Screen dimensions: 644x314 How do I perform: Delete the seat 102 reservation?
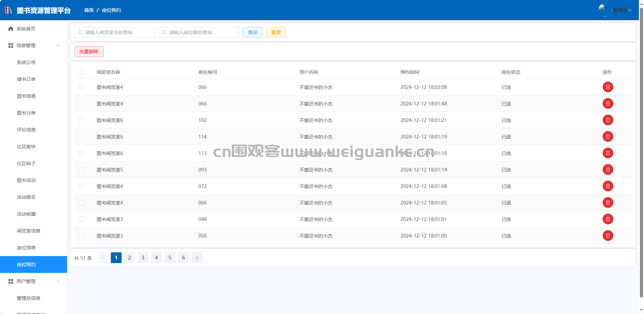pyautogui.click(x=608, y=120)
